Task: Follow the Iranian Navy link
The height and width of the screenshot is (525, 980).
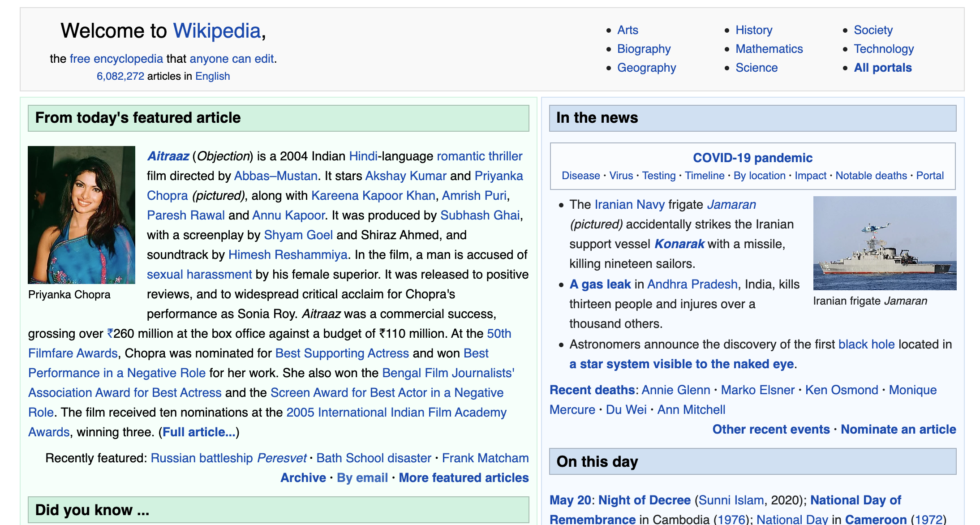Action: coord(630,205)
